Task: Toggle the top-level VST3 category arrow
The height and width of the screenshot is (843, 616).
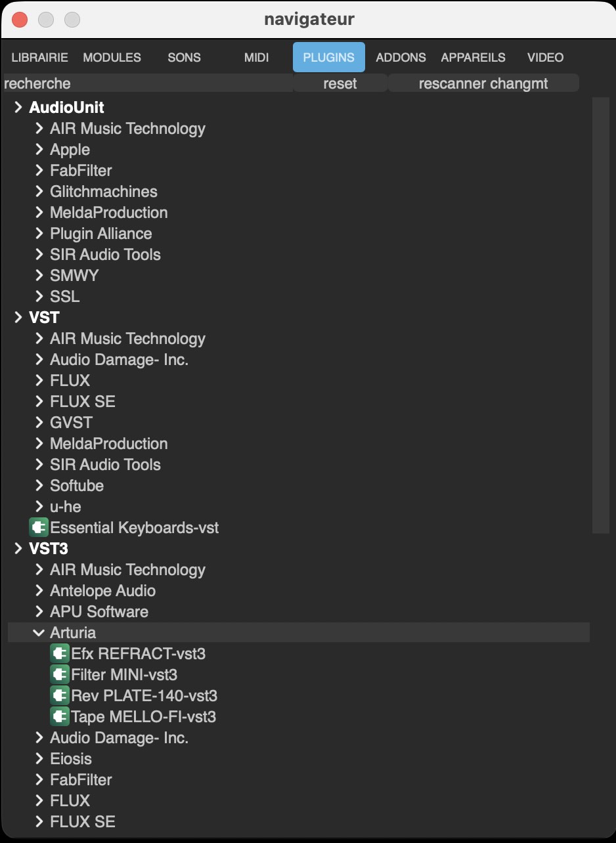Action: tap(18, 549)
